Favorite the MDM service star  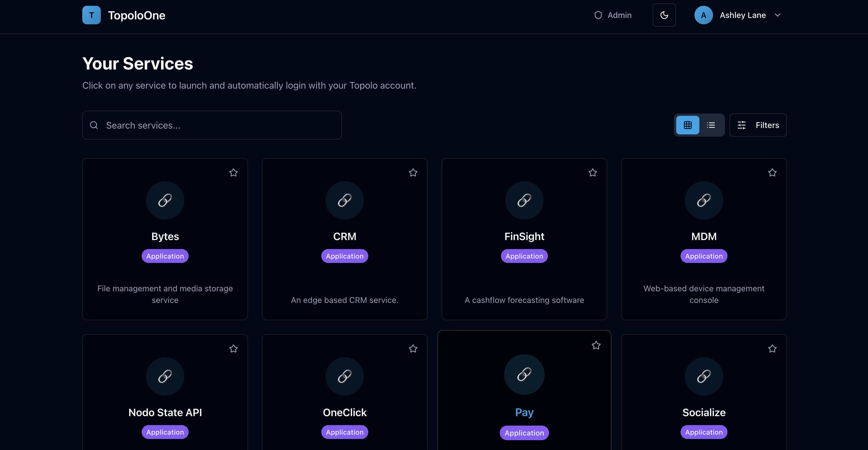[772, 173]
